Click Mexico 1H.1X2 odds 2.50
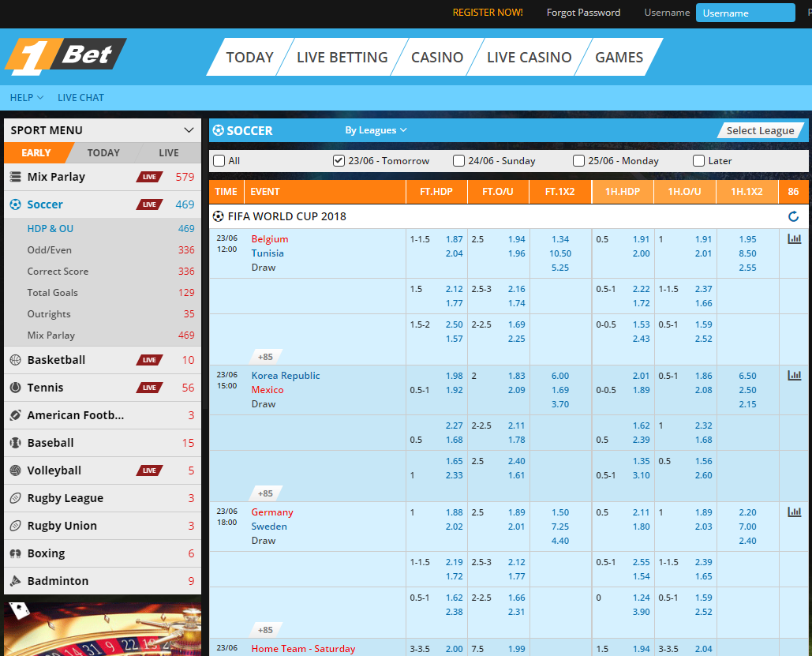The width and height of the screenshot is (812, 656). coord(748,390)
